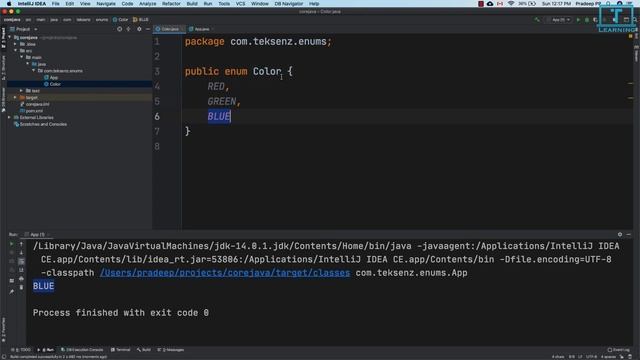Viewport: 640px width, 360px height.
Task: Open the Terminal tool window
Action: point(120,350)
